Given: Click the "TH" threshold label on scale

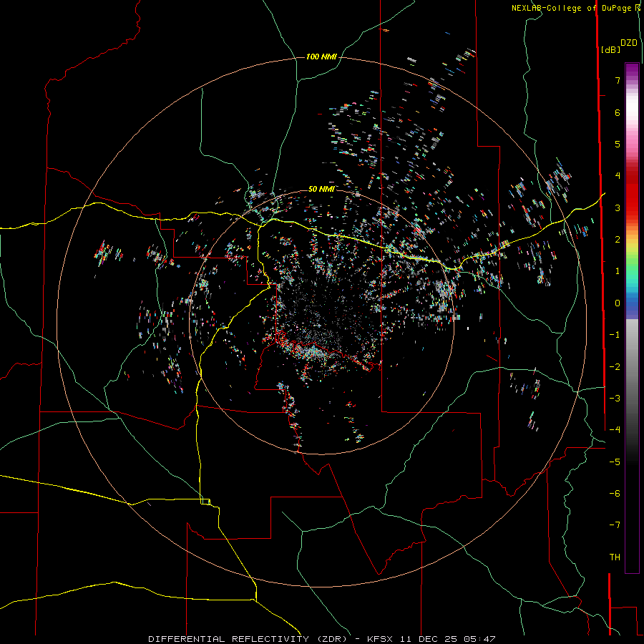Looking at the screenshot, I should pos(615,557).
